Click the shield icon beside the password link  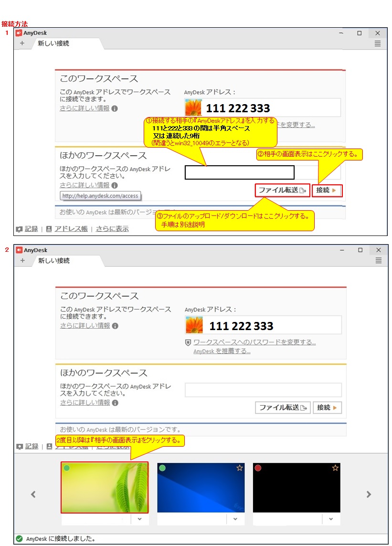click(188, 343)
